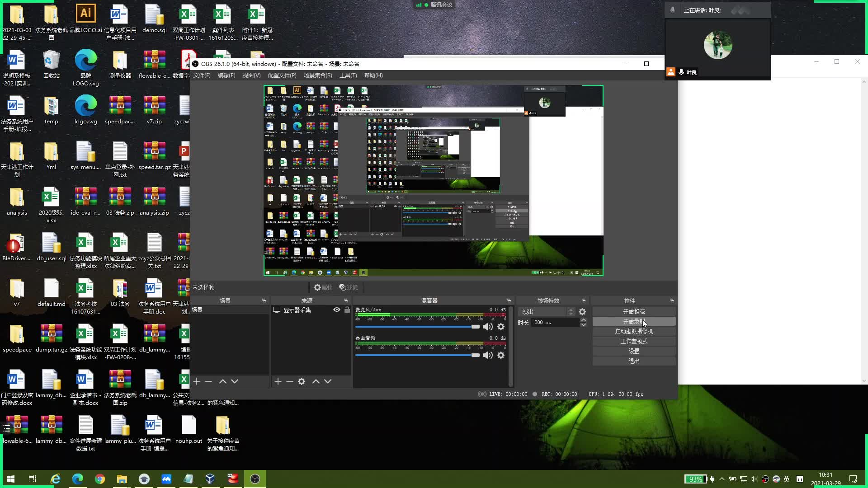Click the 开始推流 (Start Streaming) button
The height and width of the screenshot is (488, 868).
[634, 311]
